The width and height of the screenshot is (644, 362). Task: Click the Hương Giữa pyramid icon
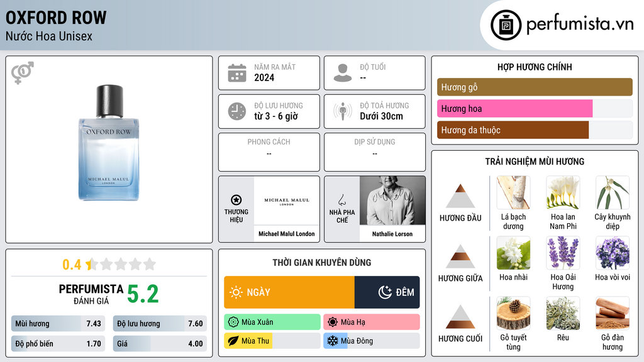[x=460, y=256]
